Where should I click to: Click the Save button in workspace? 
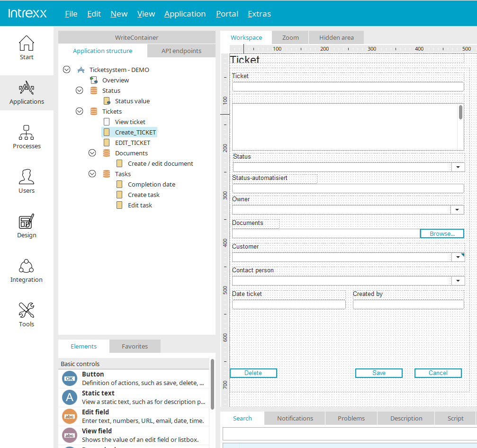pyautogui.click(x=379, y=373)
